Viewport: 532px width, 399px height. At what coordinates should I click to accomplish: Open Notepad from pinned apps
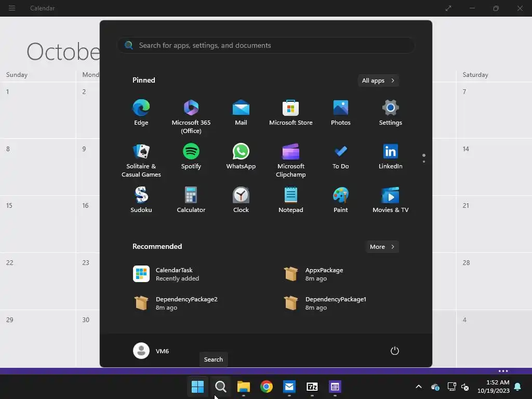tap(291, 200)
